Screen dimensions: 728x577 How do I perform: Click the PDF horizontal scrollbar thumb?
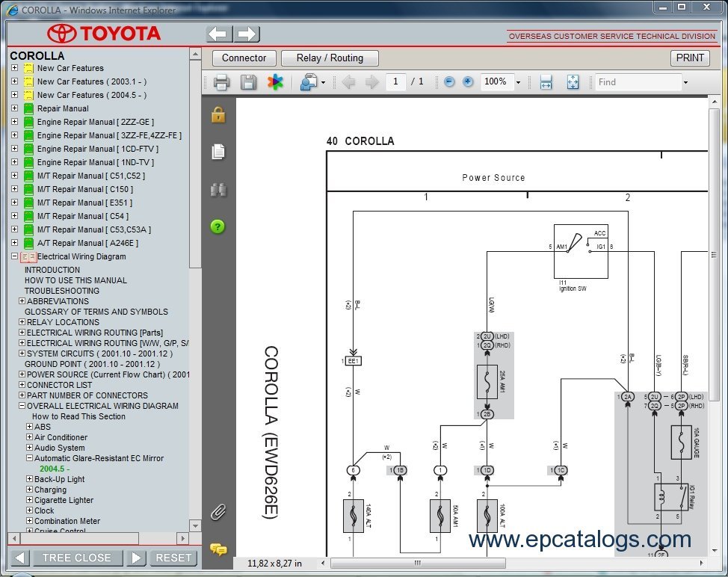coord(418,563)
